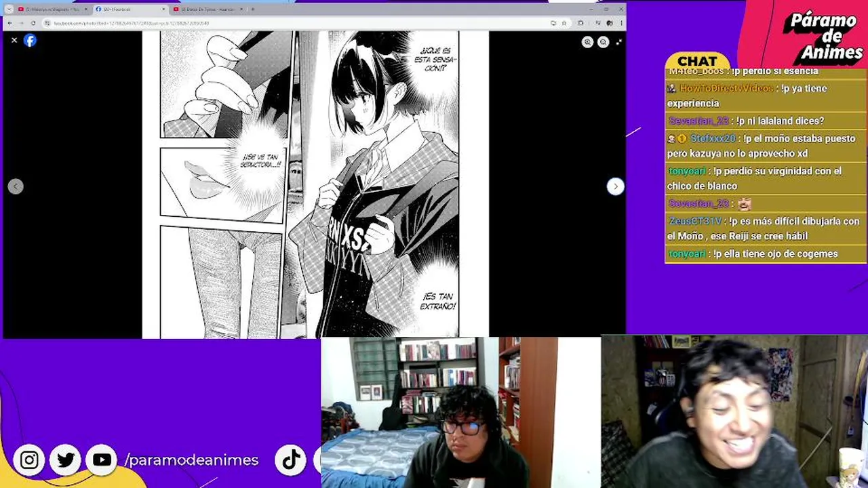Screen dimensions: 868x488
Task: Open the browser extensions icon
Action: (x=580, y=23)
